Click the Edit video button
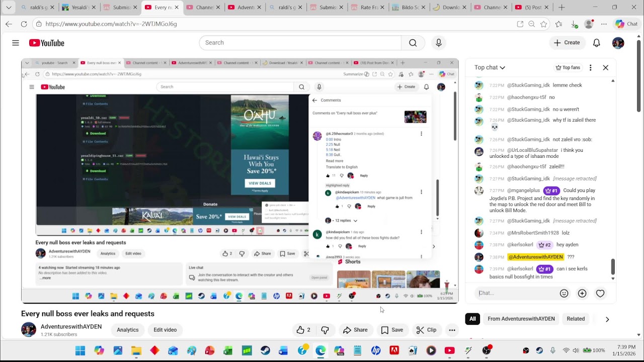 click(165, 330)
